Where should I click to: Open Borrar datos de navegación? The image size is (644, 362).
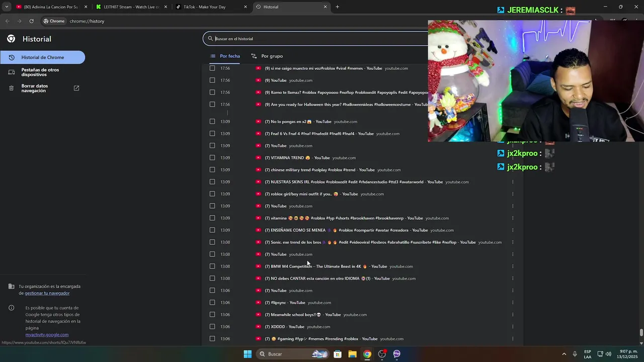(x=42, y=88)
